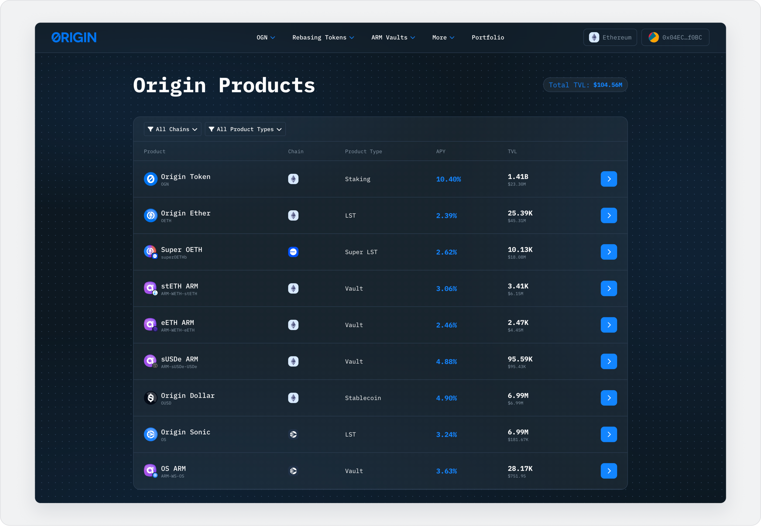The width and height of the screenshot is (761, 532).
Task: Expand the ARM Vaults menu
Action: pyautogui.click(x=393, y=38)
